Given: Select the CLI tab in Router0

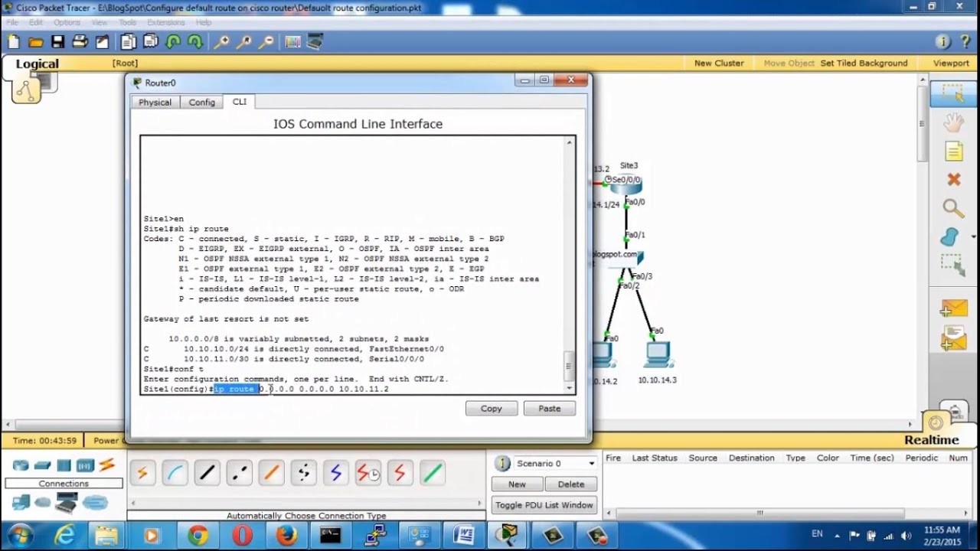Looking at the screenshot, I should (x=240, y=102).
